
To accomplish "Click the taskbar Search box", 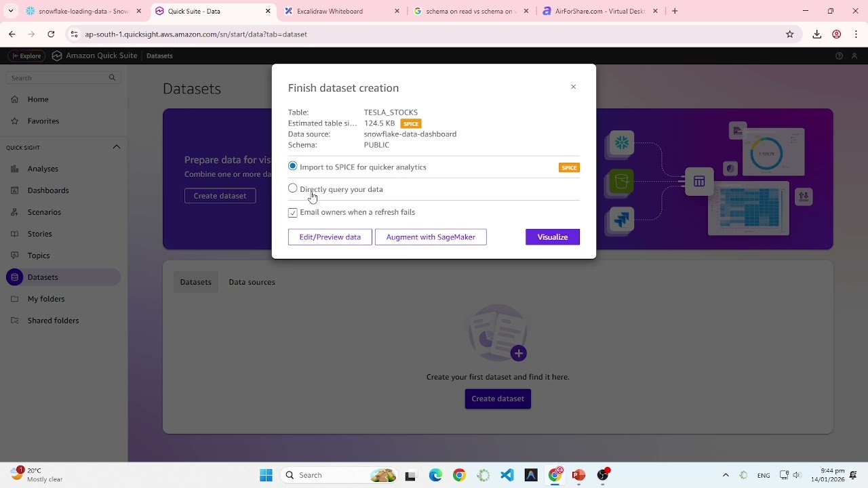I will [x=339, y=475].
